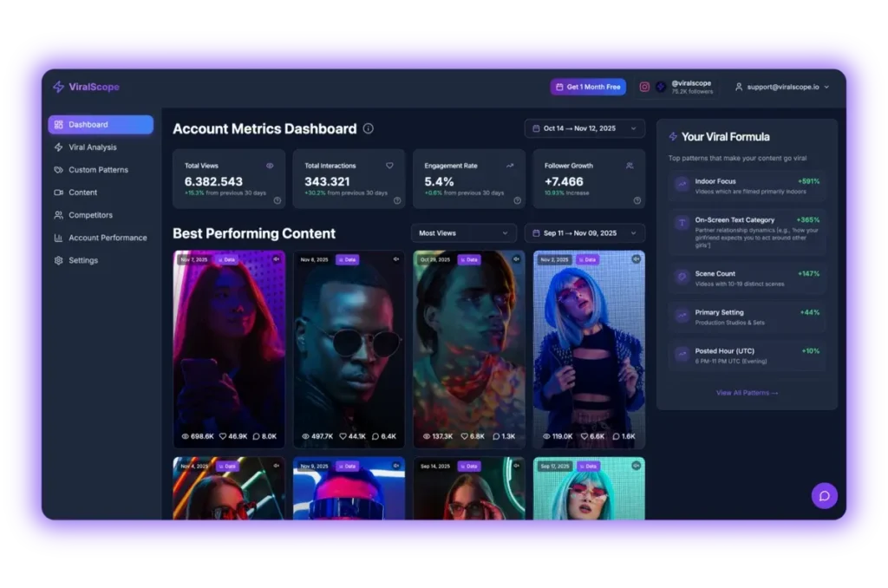Open the Competitors menu entry
The image size is (888, 588).
click(x=91, y=215)
